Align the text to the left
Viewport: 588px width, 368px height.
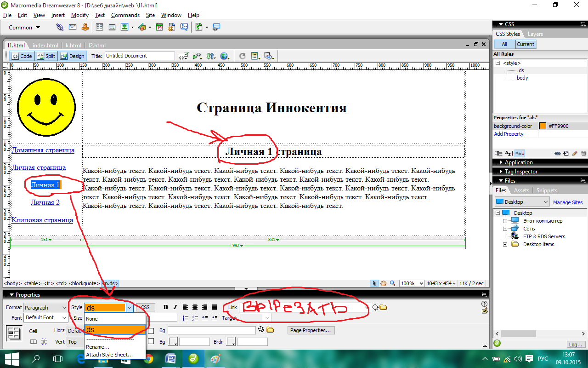tap(186, 307)
